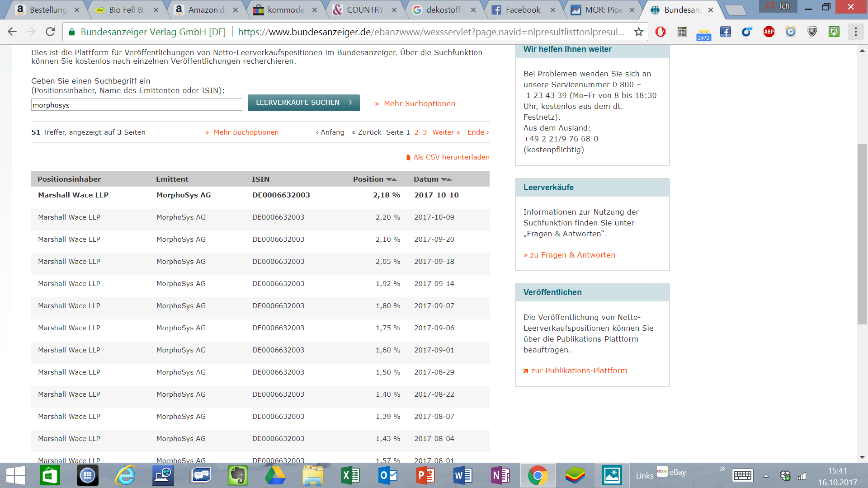Open Chrome menu three-dot icon
The image size is (868, 488).
point(855,32)
